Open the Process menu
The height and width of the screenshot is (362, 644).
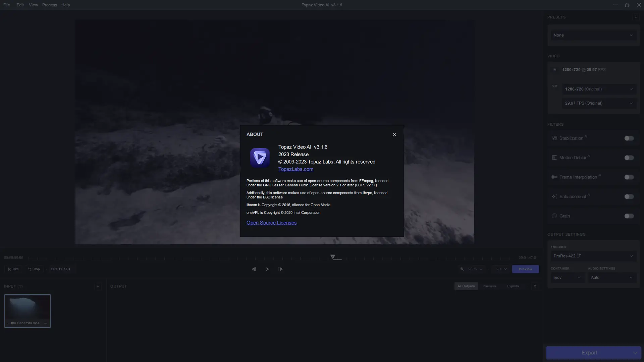click(49, 5)
